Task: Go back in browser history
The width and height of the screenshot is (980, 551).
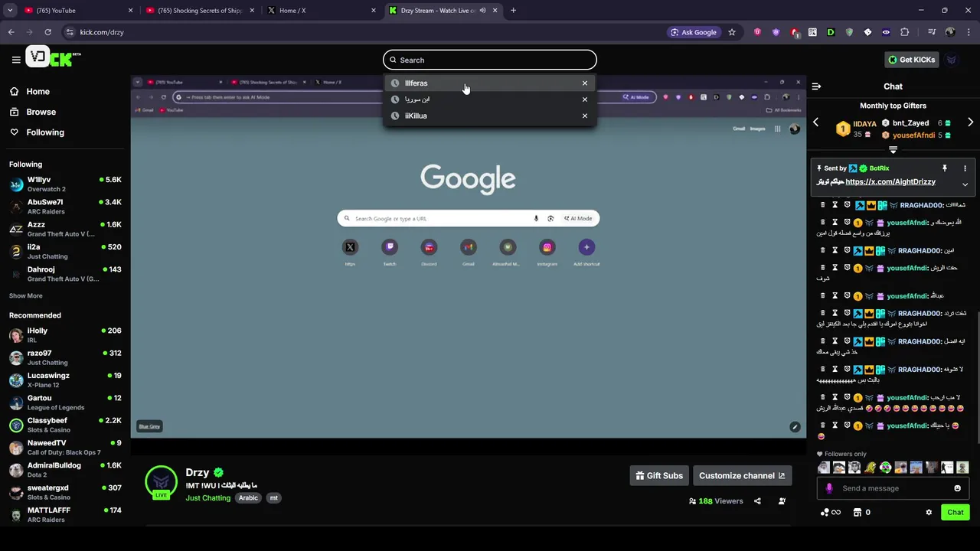Action: [x=11, y=32]
